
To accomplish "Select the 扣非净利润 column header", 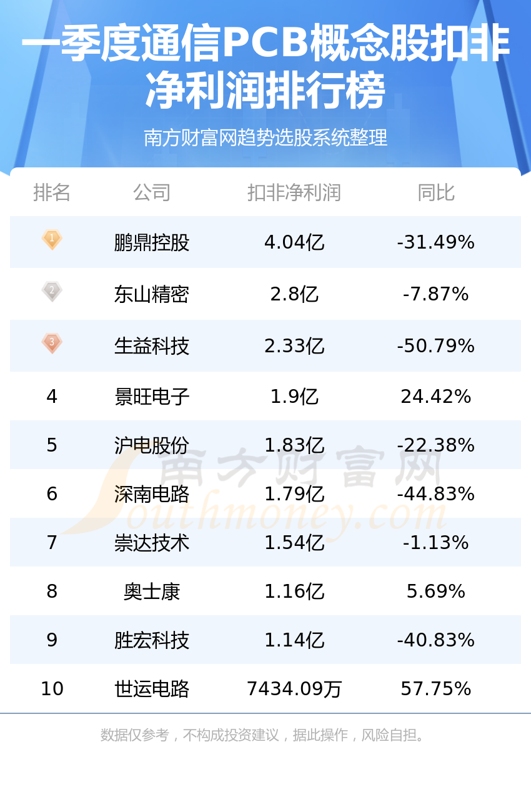I will pos(294,192).
